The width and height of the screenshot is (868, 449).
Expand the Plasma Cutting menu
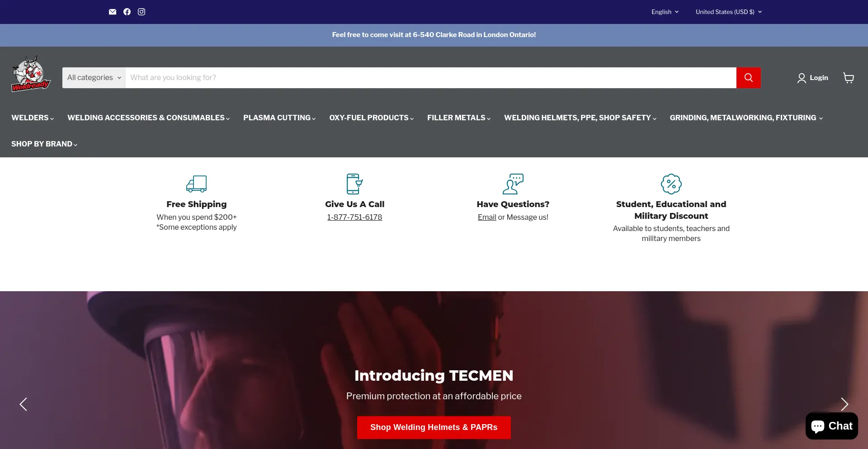click(279, 118)
